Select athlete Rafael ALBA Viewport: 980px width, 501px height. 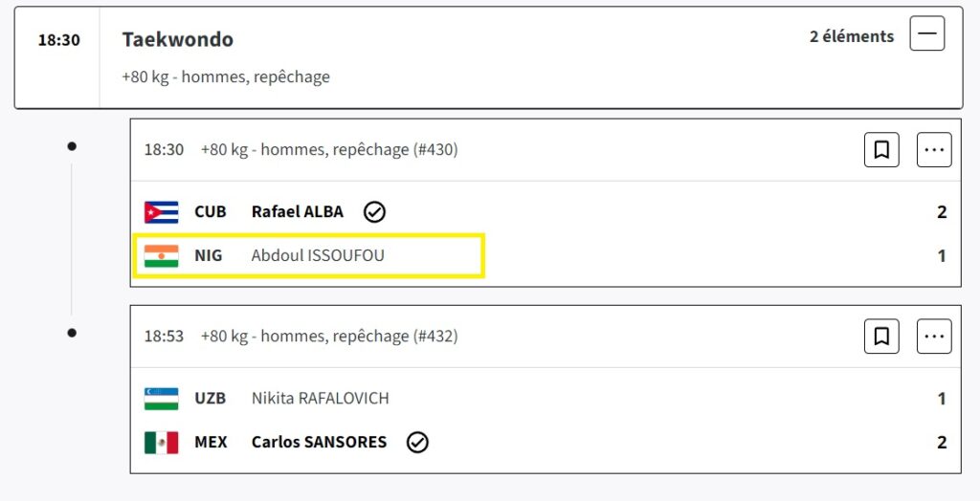click(x=298, y=211)
